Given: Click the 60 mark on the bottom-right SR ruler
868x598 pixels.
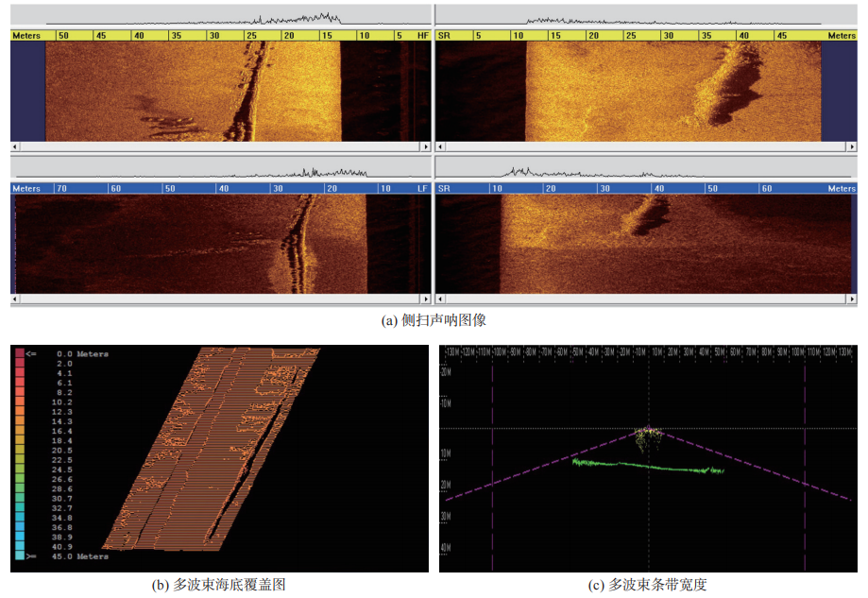Looking at the screenshot, I should [x=767, y=188].
